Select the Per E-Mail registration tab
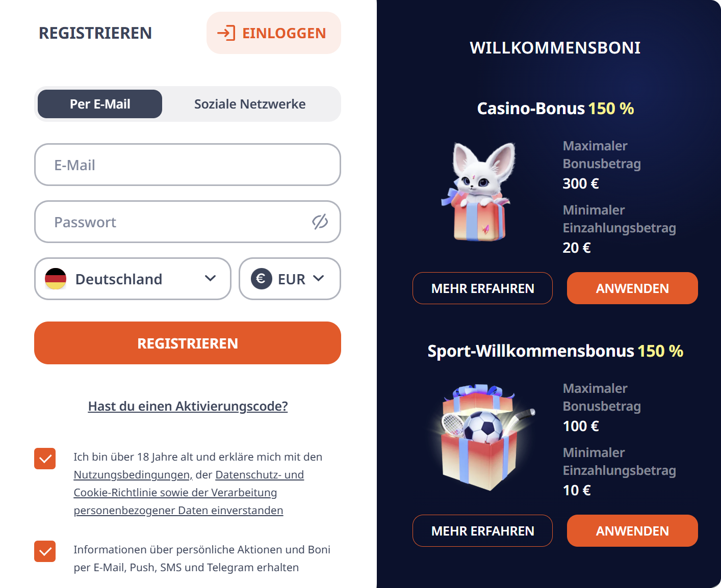721x588 pixels. tap(99, 104)
